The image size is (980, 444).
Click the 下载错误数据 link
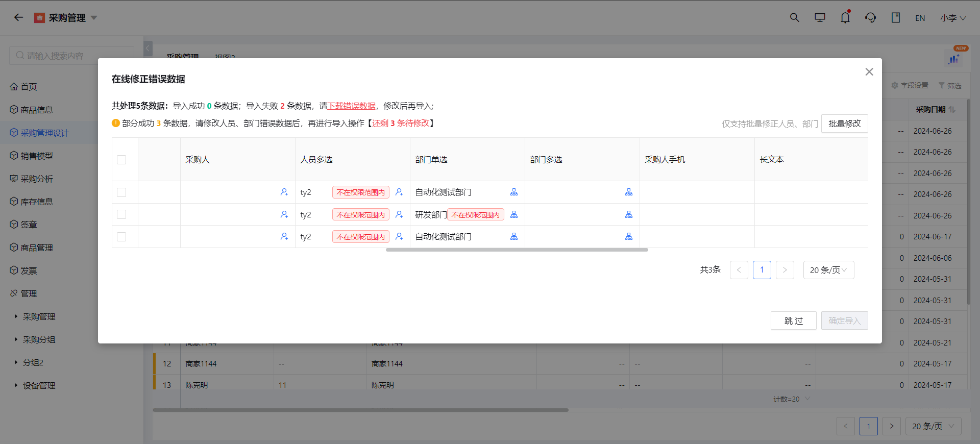click(x=351, y=106)
